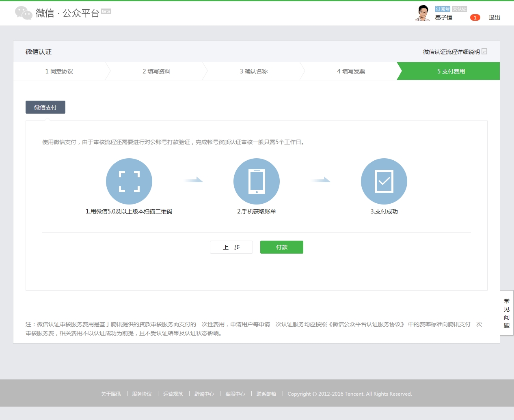Click 退出 to log out

pos(494,17)
